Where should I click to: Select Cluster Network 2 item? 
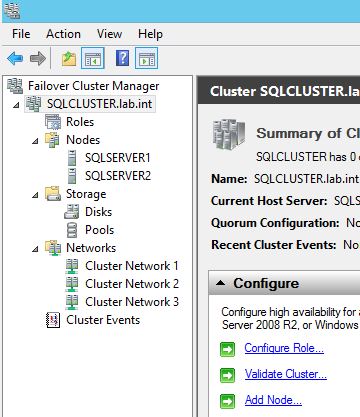(132, 284)
